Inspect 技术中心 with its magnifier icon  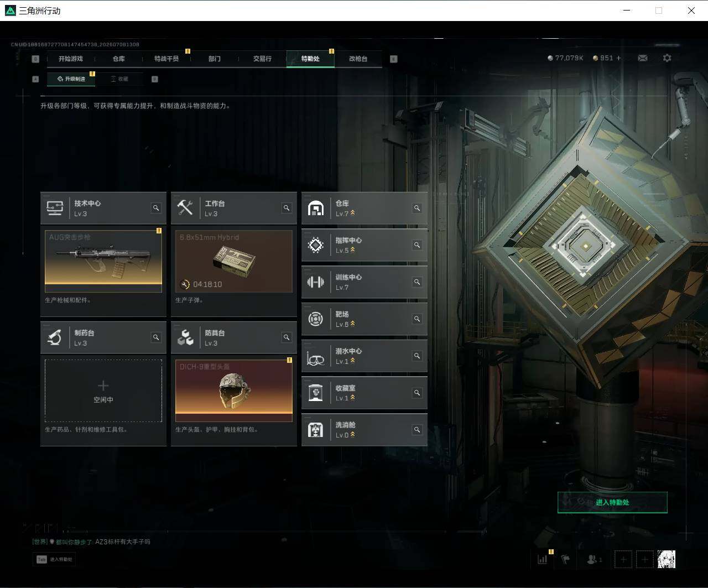[156, 208]
